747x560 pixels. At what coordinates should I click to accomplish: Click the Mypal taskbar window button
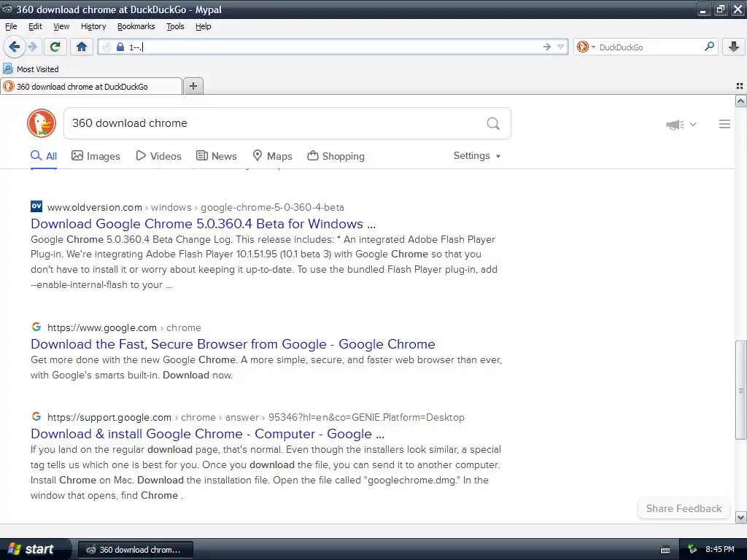click(x=135, y=550)
